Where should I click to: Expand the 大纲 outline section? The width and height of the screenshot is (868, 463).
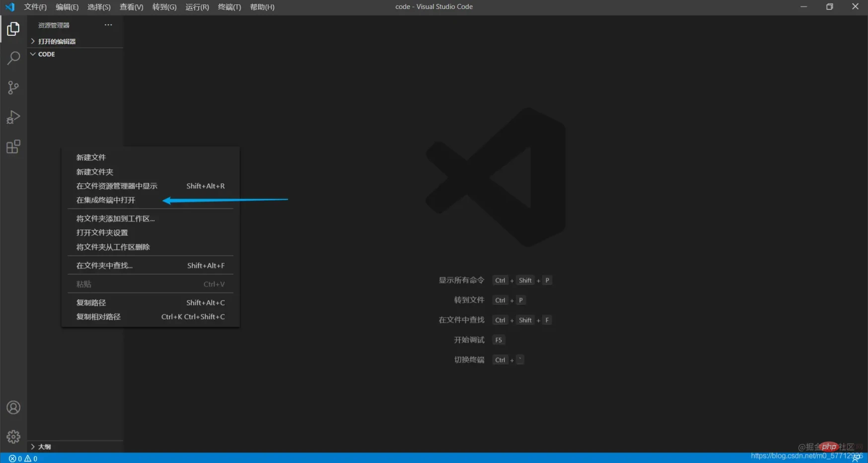pyautogui.click(x=75, y=447)
